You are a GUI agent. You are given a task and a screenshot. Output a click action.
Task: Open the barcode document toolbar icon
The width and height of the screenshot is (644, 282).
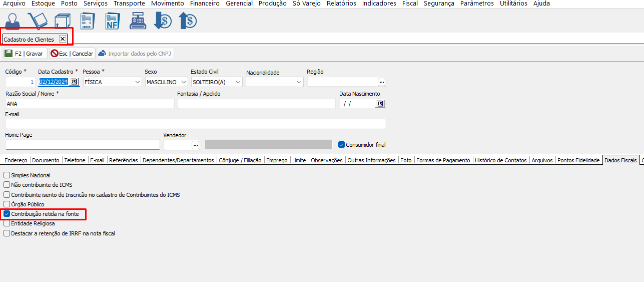[x=87, y=21]
